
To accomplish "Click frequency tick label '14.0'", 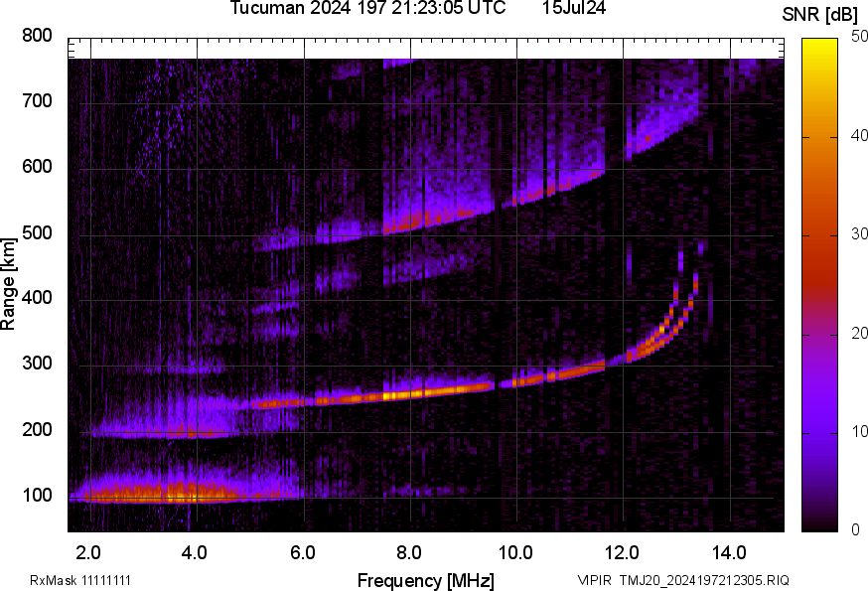I will 729,553.
